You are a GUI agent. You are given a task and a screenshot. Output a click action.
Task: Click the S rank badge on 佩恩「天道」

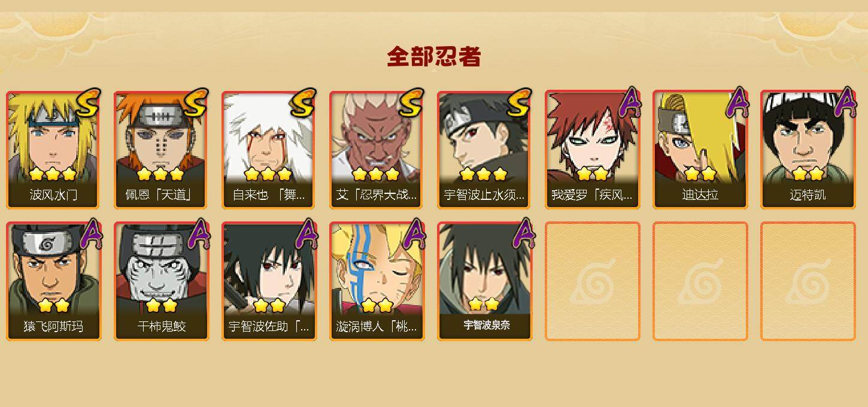(x=195, y=102)
